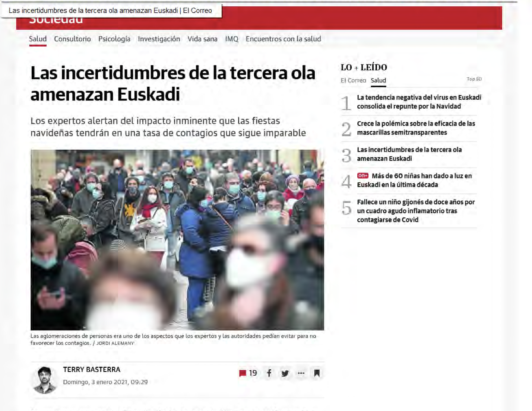Share the article on Facebook

click(269, 373)
